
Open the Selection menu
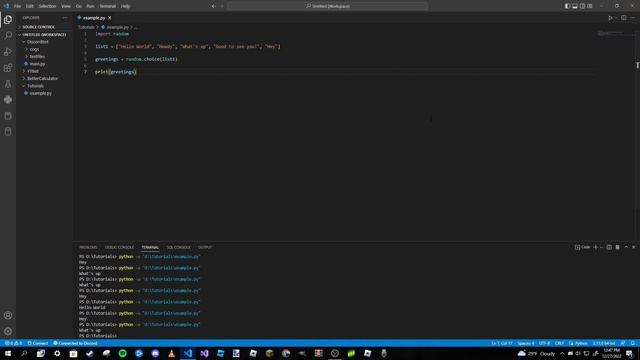47,6
